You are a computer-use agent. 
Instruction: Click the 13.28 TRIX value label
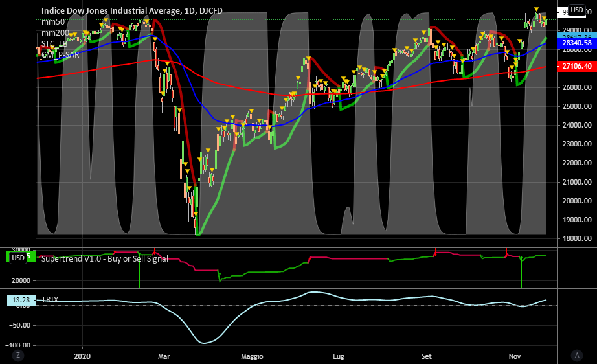point(21,300)
